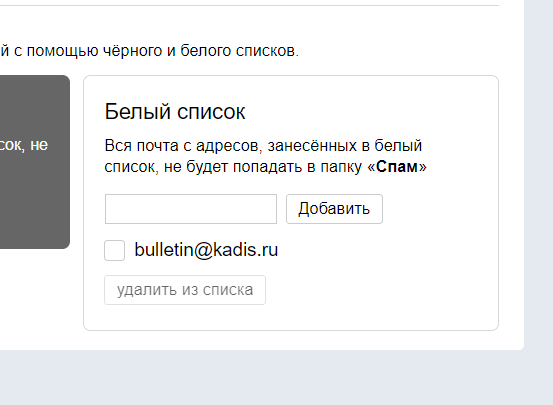Click the white list email input field
Viewport: 553px width, 405px height.
[x=191, y=209]
